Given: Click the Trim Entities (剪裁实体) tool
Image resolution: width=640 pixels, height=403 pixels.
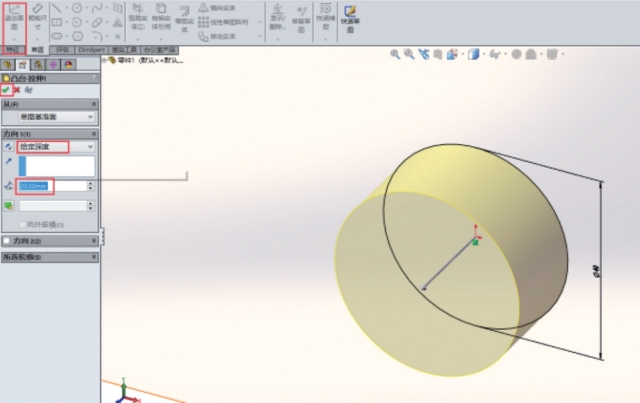Looking at the screenshot, I should [138, 17].
